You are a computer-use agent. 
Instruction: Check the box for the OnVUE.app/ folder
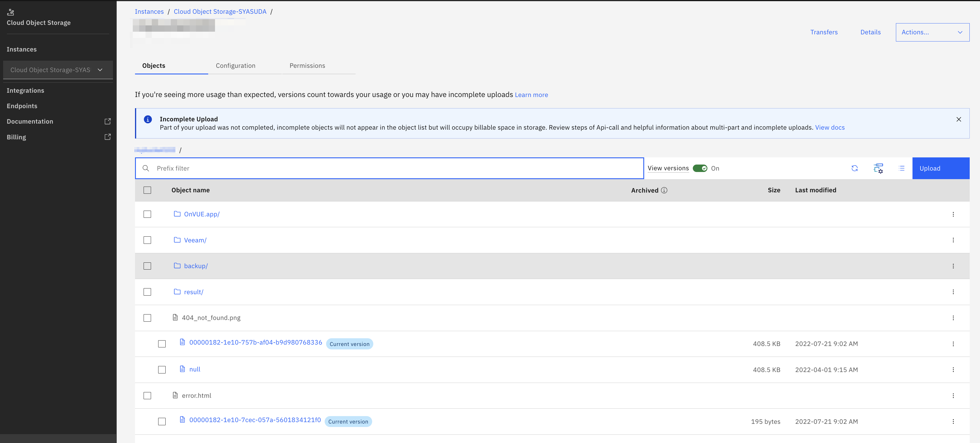147,214
